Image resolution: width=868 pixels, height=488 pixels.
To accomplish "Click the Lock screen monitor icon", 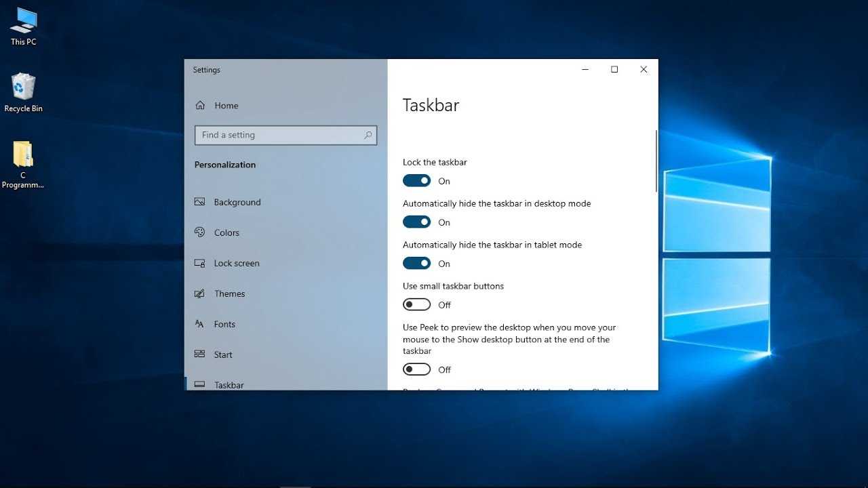I will (x=199, y=263).
